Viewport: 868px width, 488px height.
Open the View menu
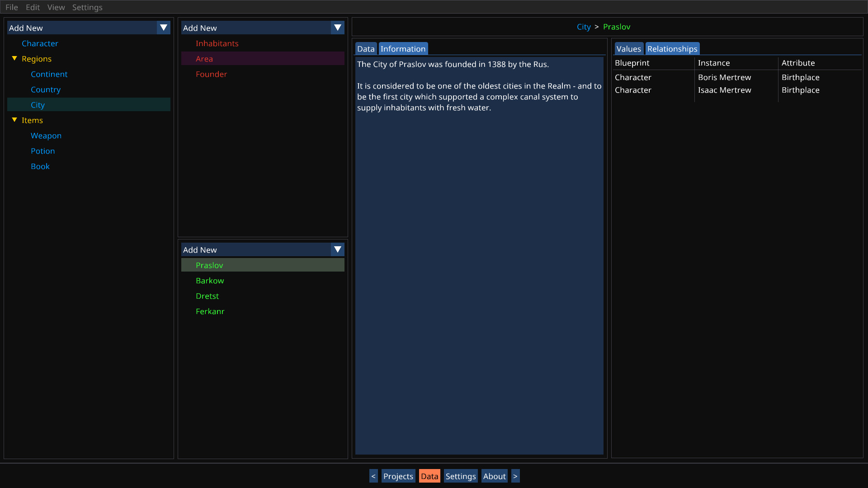(56, 7)
